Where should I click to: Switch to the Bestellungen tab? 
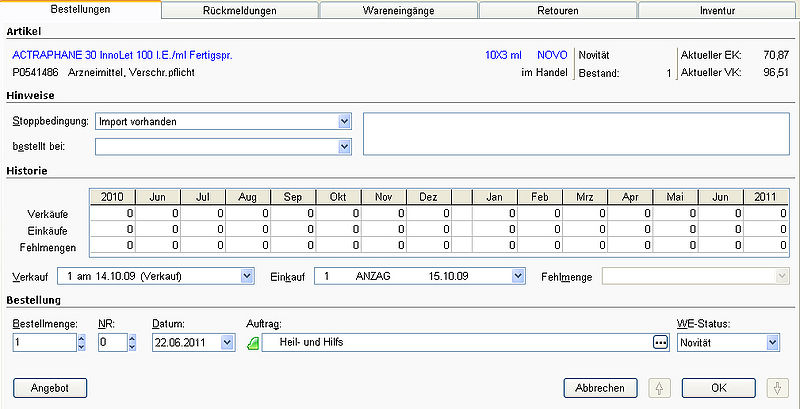[81, 9]
